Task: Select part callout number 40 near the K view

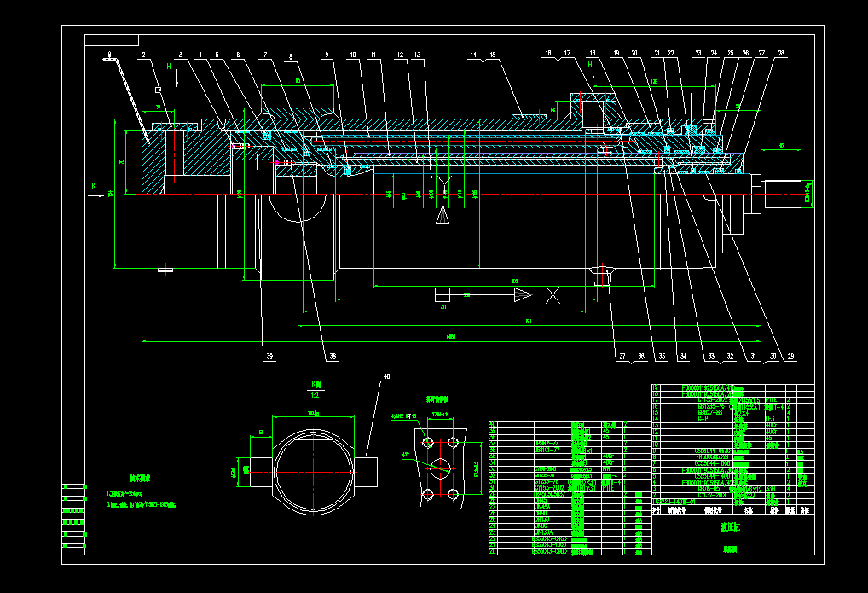Action: 386,376
